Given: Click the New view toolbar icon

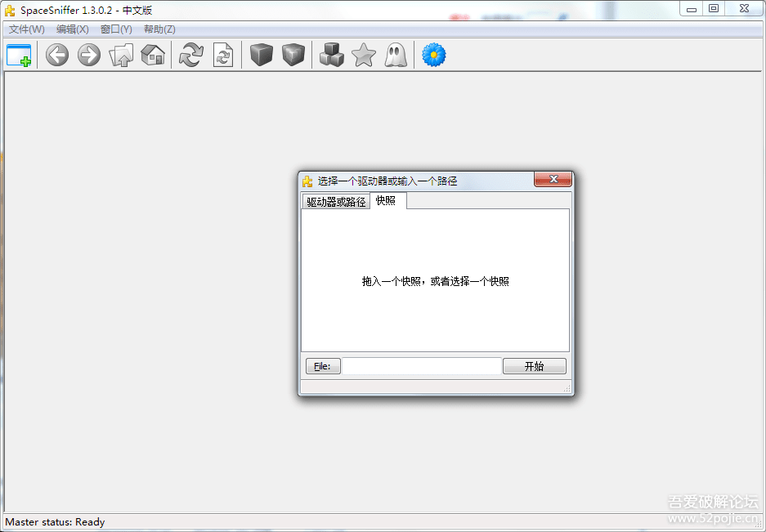Looking at the screenshot, I should 19,56.
